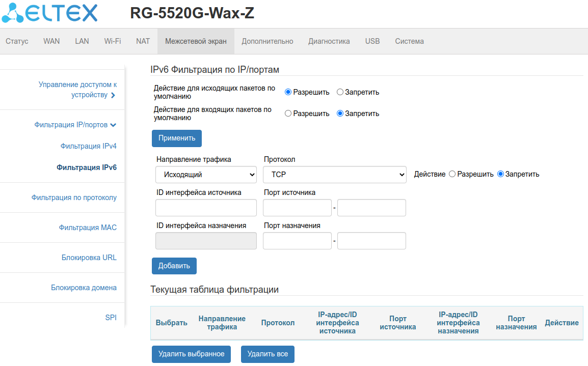Click the destination port start field

point(297,241)
